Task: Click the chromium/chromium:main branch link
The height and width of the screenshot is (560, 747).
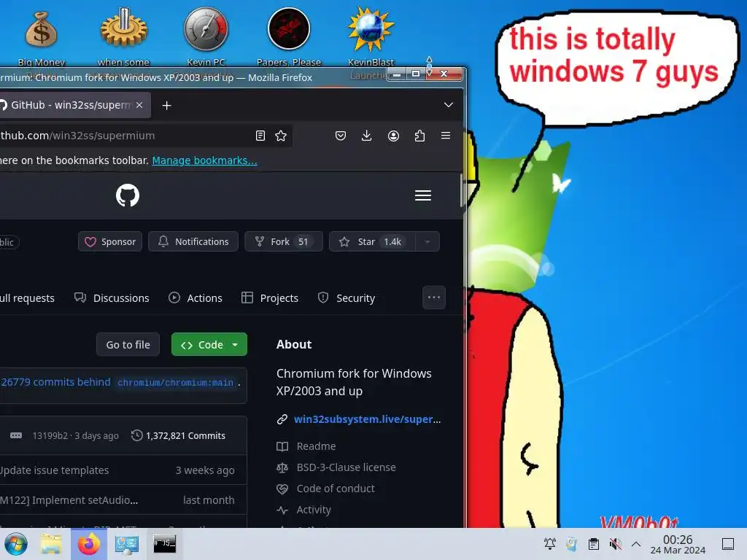Action: (x=175, y=383)
